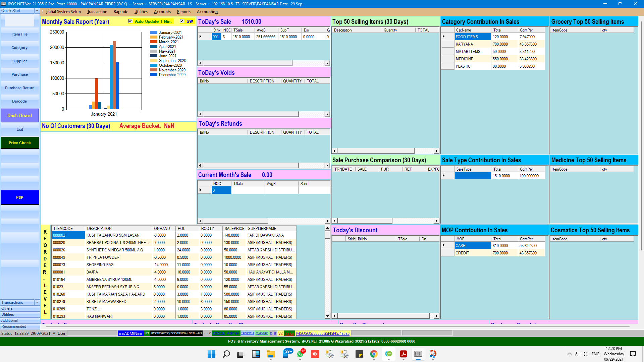644x362 pixels.
Task: Click the PSP button
Action: coord(20,197)
